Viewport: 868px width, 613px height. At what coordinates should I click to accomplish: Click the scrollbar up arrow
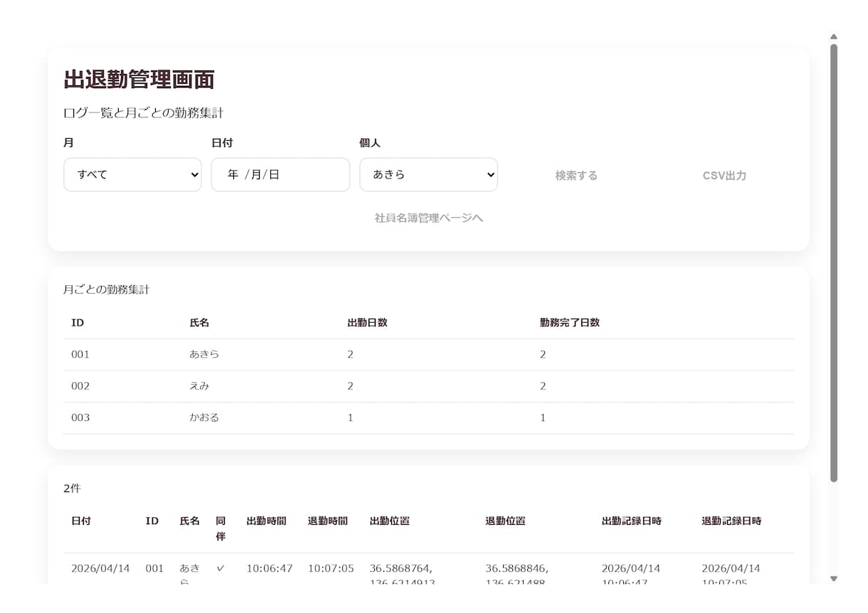pyautogui.click(x=834, y=37)
